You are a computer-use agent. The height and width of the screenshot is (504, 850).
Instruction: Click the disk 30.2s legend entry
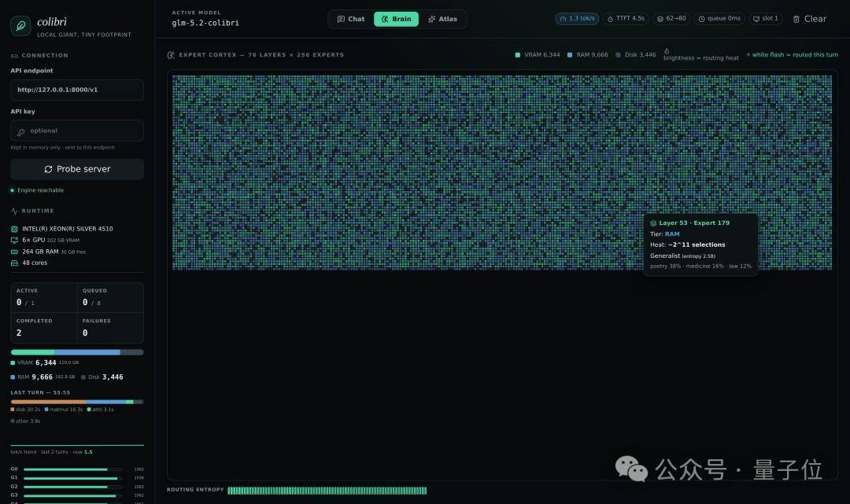[25, 410]
